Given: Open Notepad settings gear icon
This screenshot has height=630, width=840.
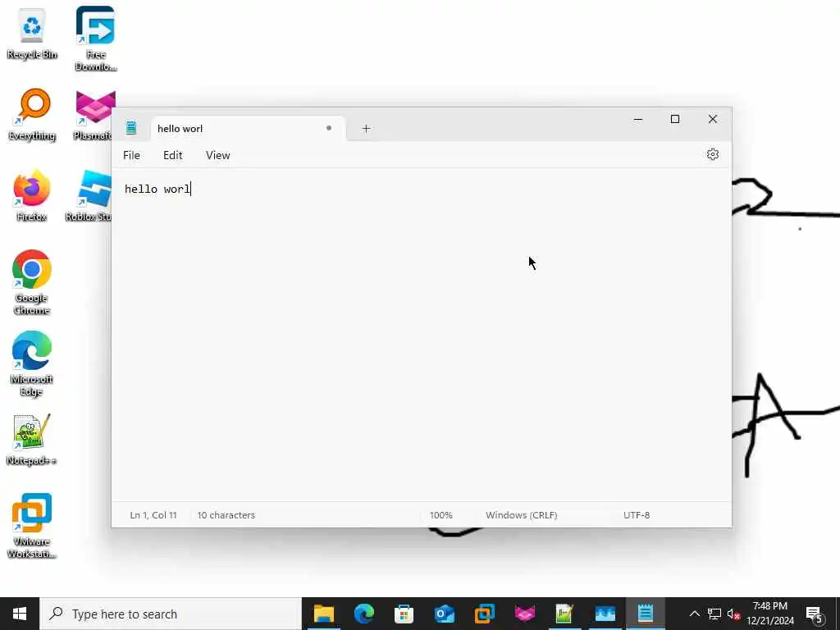Looking at the screenshot, I should (712, 154).
